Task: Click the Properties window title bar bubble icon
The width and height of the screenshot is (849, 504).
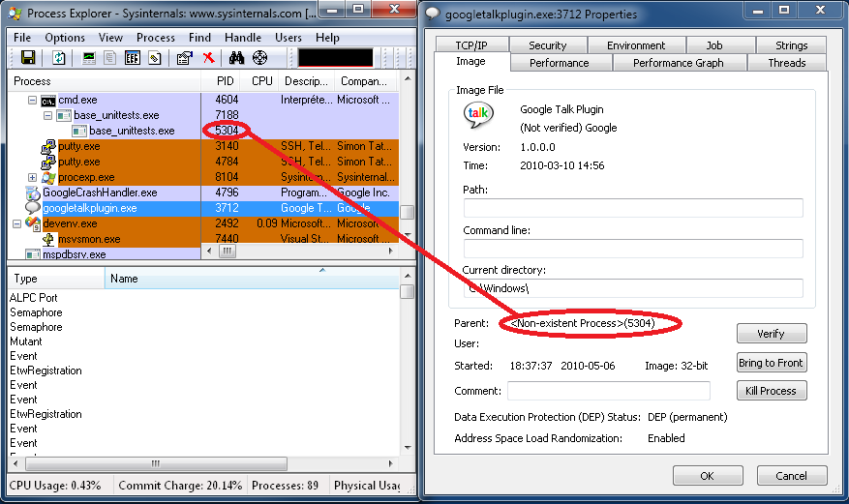Action: coord(432,14)
